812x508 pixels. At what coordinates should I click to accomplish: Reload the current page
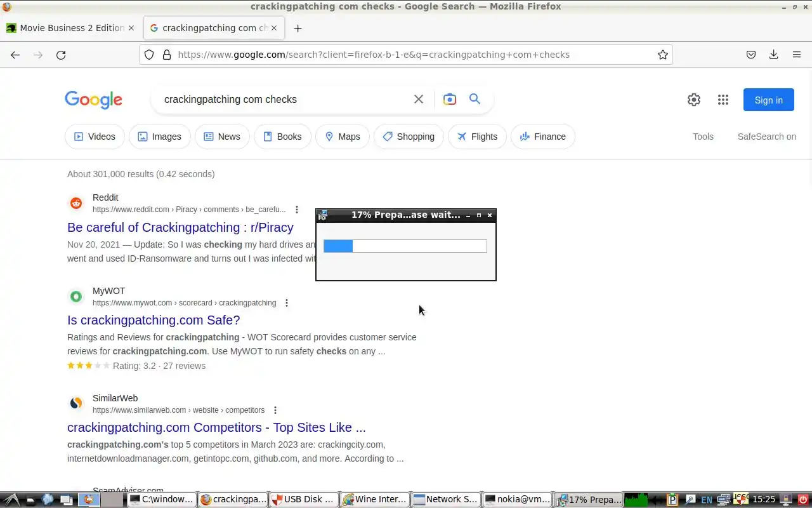[61, 55]
